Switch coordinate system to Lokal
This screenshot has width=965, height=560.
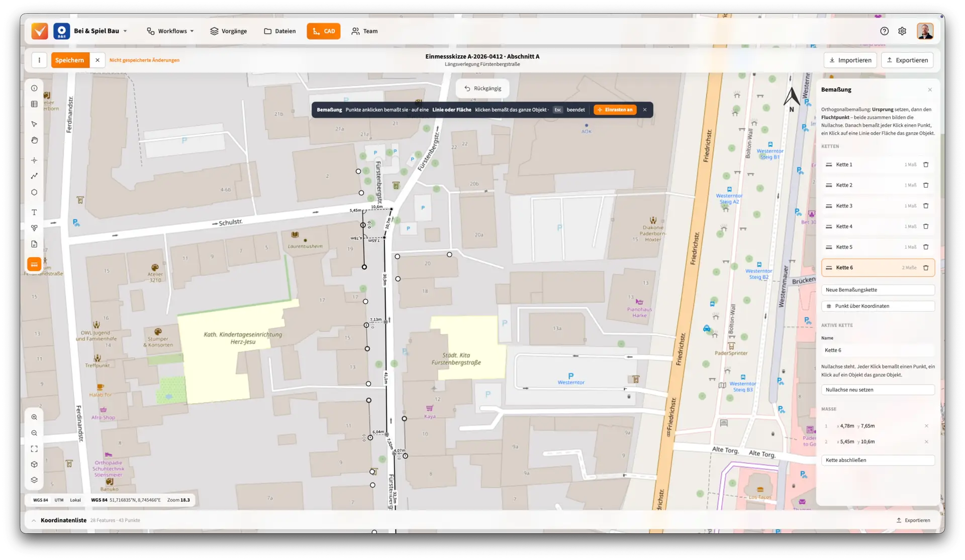tap(75, 500)
